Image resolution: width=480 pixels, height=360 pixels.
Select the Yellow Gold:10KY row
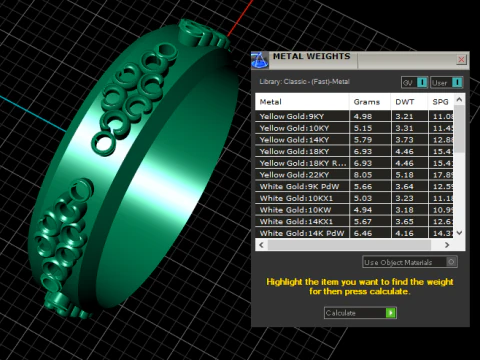point(354,128)
